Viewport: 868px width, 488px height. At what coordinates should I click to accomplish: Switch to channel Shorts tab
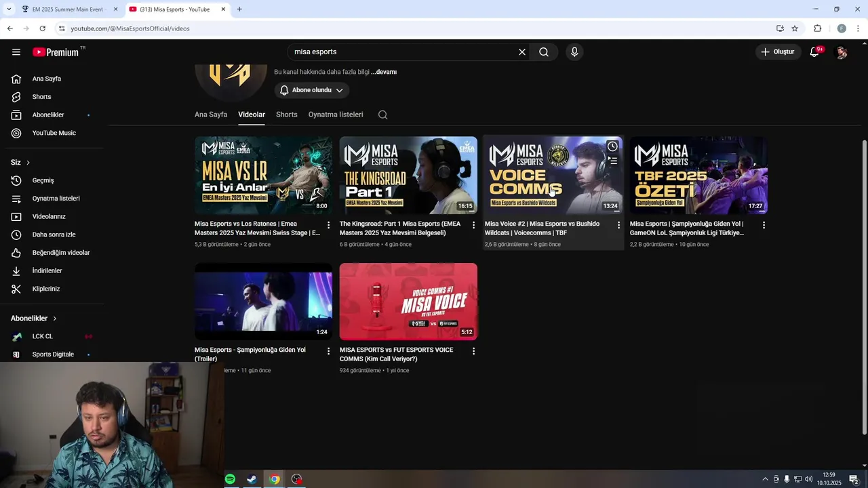coord(286,115)
